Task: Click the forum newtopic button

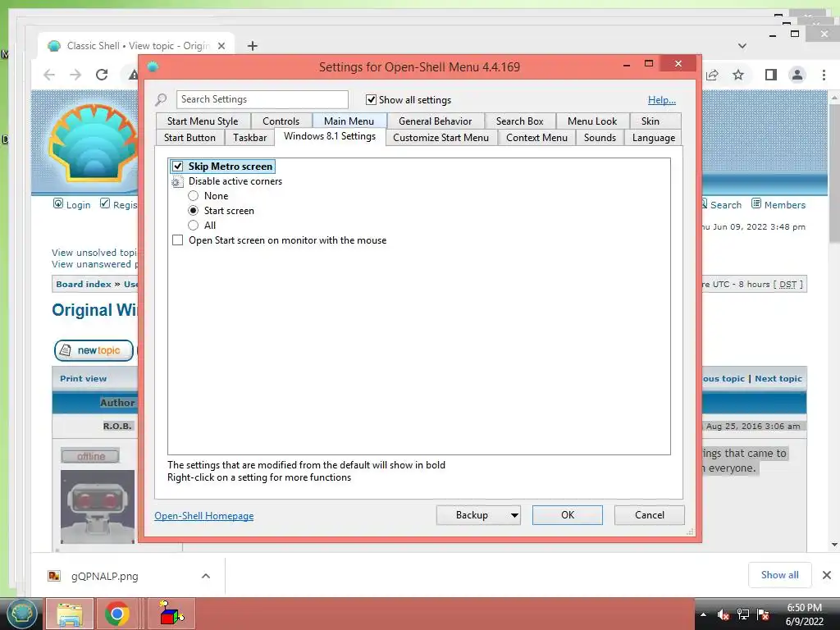Action: click(x=94, y=350)
